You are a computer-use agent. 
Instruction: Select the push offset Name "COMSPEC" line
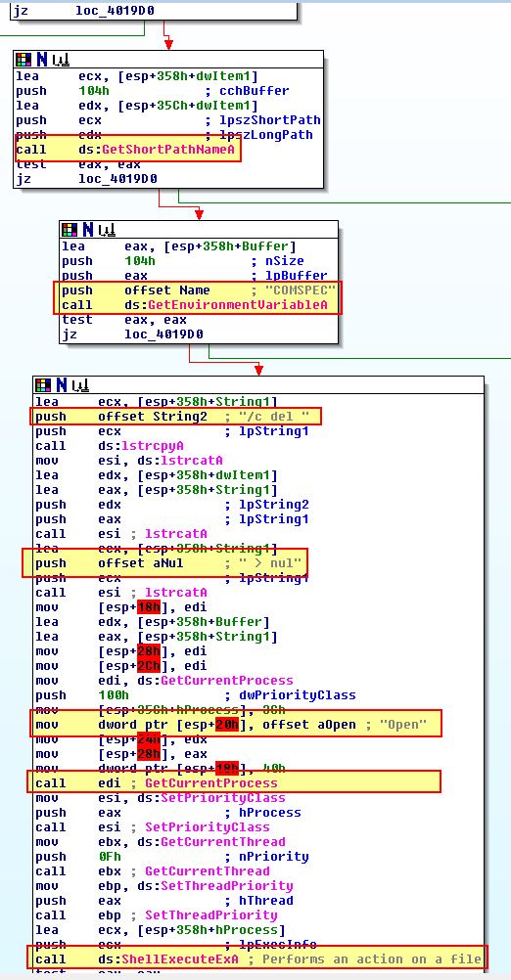(199, 290)
